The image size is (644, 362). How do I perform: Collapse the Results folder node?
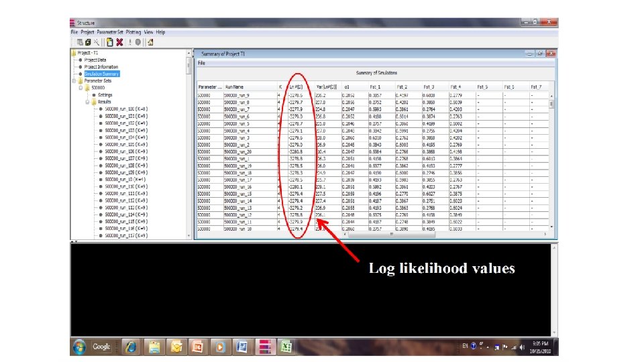87,102
